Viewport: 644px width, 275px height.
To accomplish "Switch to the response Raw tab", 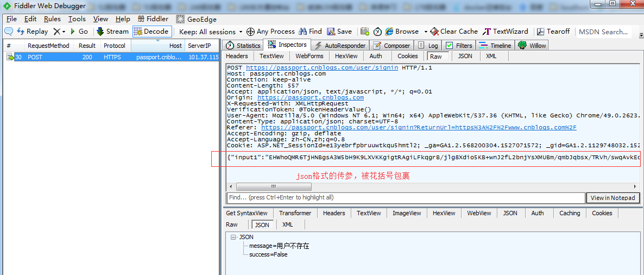I will coord(232,224).
